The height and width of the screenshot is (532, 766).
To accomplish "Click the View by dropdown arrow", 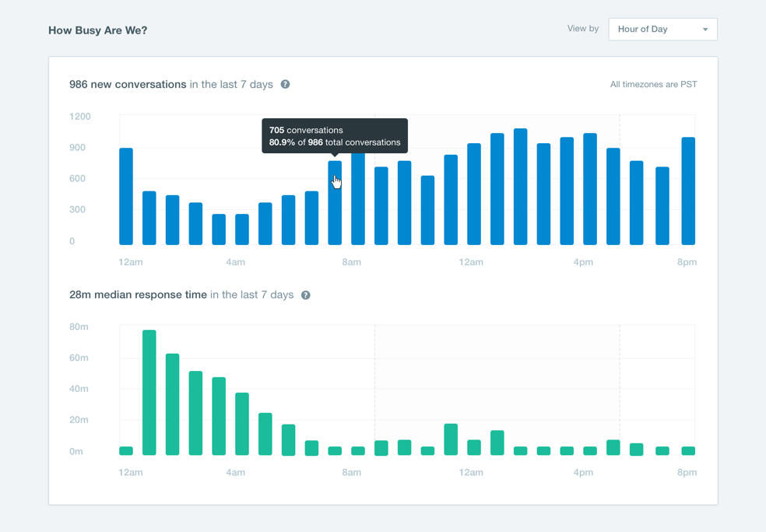I will [x=705, y=30].
